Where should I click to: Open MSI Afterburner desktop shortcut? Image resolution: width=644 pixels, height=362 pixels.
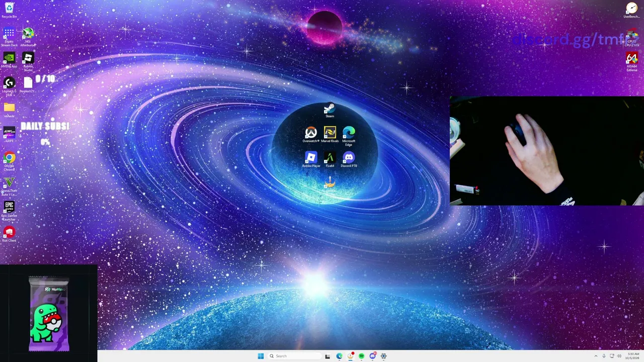pyautogui.click(x=28, y=37)
